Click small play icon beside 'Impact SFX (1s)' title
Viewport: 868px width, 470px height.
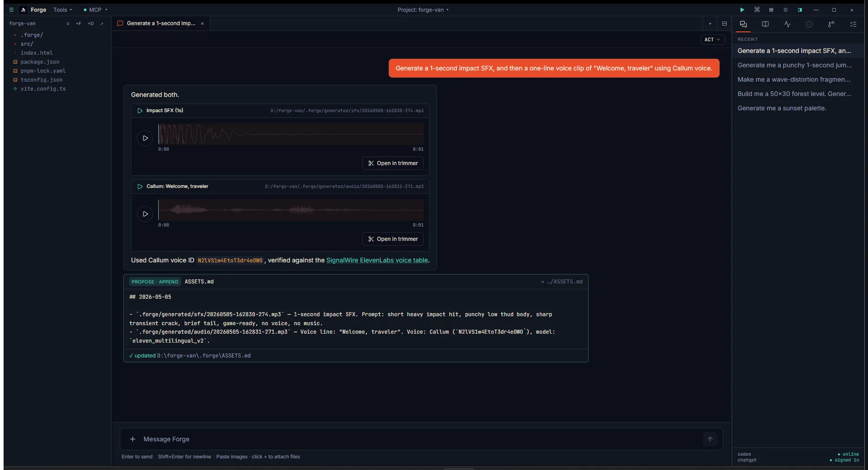click(140, 111)
